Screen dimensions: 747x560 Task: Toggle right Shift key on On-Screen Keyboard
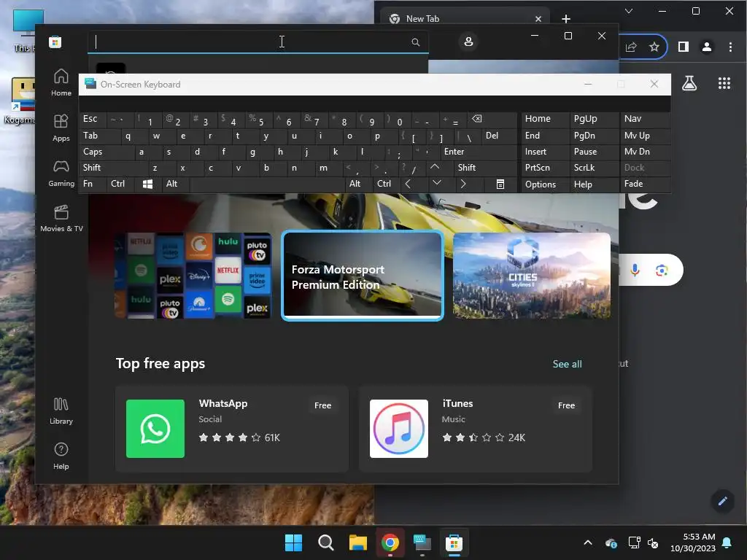pos(485,168)
